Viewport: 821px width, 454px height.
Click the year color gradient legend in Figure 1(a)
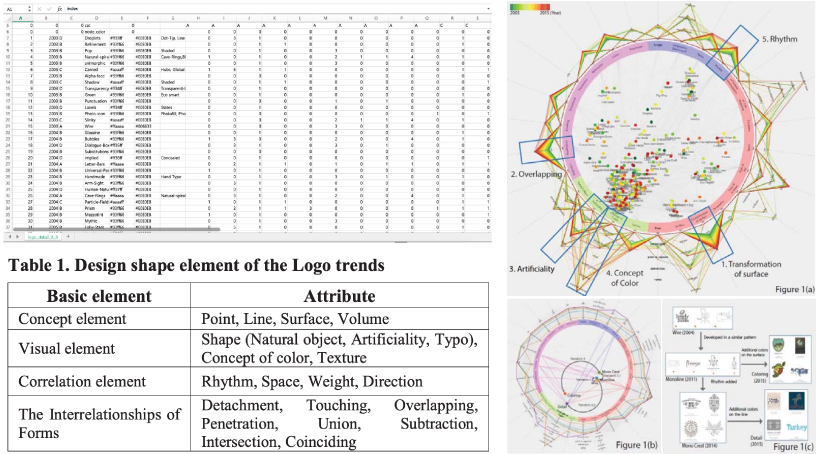[529, 7]
